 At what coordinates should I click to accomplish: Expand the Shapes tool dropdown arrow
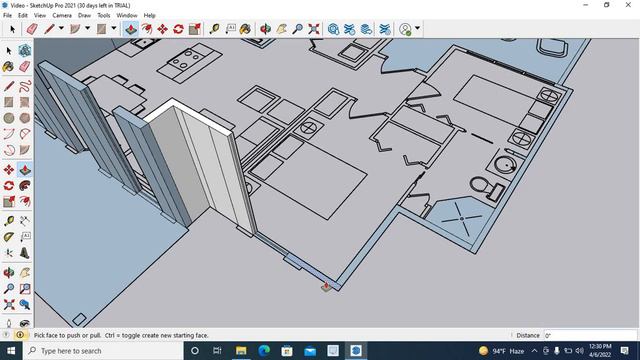tap(114, 29)
